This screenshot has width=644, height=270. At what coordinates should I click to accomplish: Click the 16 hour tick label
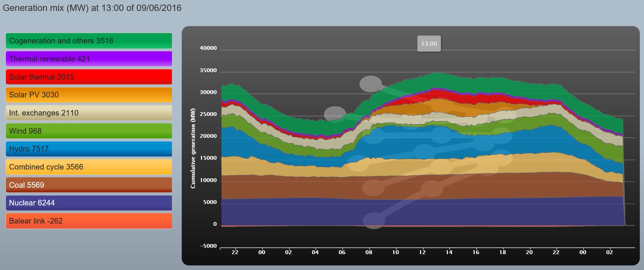[476, 252]
